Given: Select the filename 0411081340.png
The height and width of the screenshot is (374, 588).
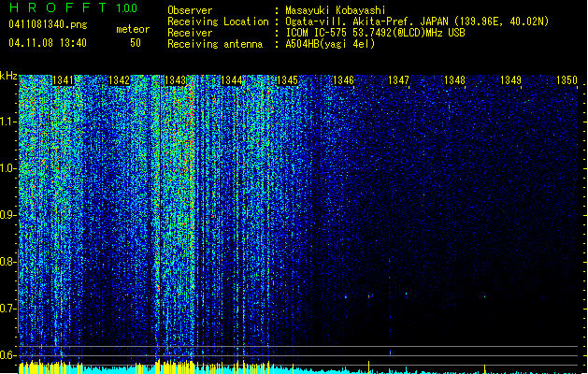Looking at the screenshot, I should pyautogui.click(x=48, y=25).
